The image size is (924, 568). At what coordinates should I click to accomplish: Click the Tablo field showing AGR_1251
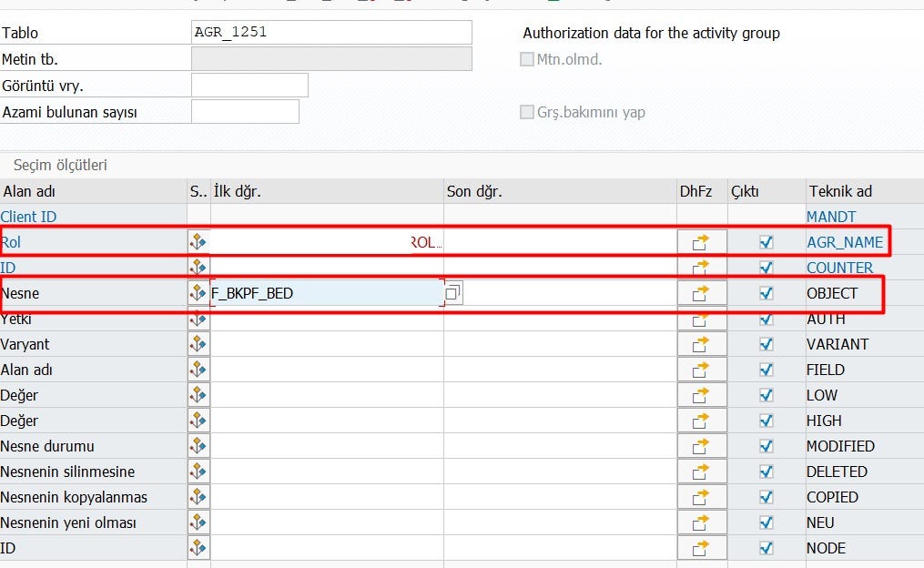(330, 32)
